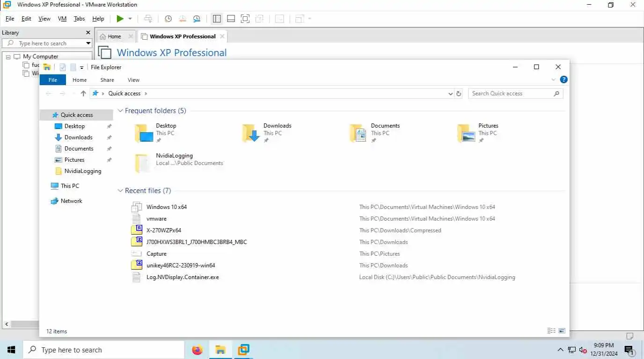
Task: Open the Help menu in VMware
Action: pyautogui.click(x=98, y=19)
